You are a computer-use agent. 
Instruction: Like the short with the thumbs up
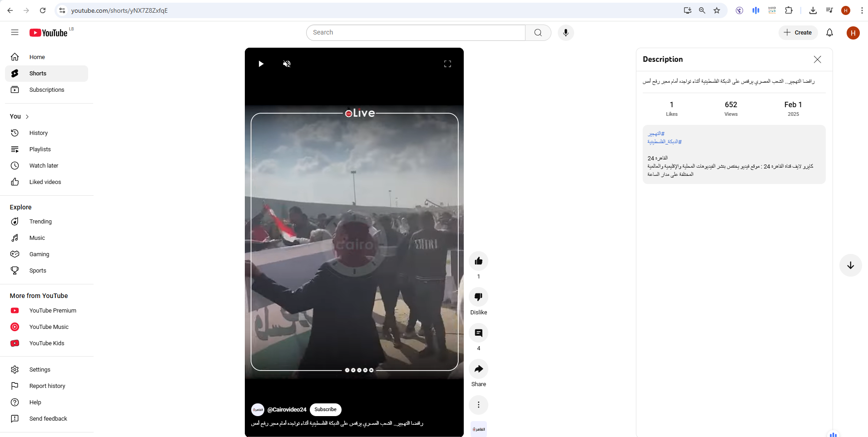click(x=478, y=261)
